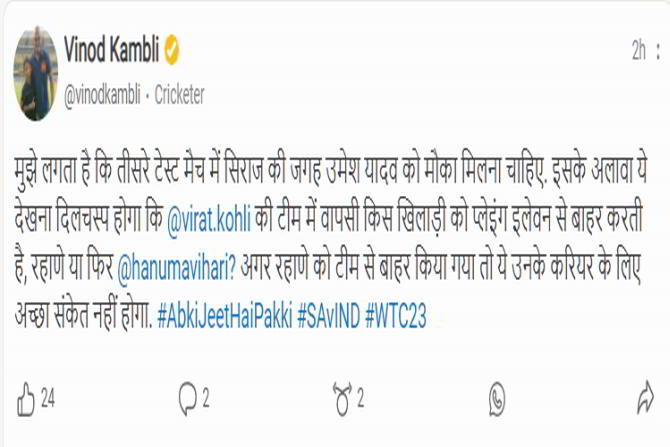Open the #WTC23 hashtag
670x447 pixels.
[396, 317]
